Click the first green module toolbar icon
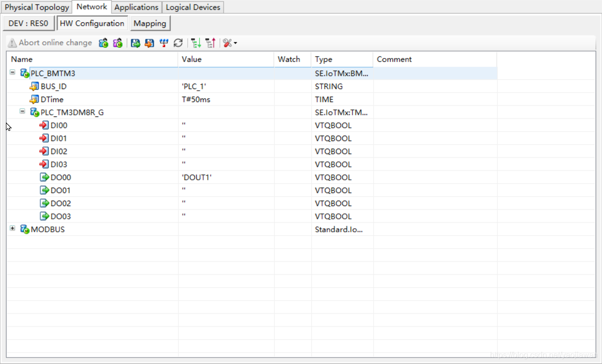 tap(103, 43)
